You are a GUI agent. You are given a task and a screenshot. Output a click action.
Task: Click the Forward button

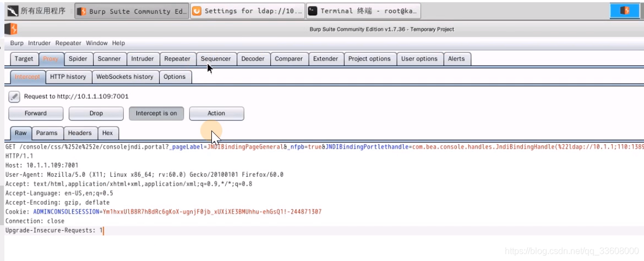[x=36, y=113]
